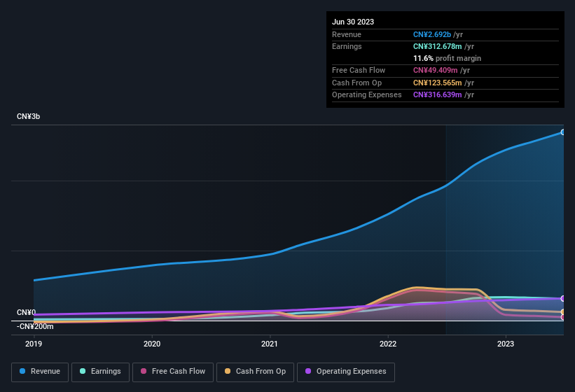The width and height of the screenshot is (575, 392).
Task: Click the CN¥49.409m free cash flow value
Action: coord(436,70)
